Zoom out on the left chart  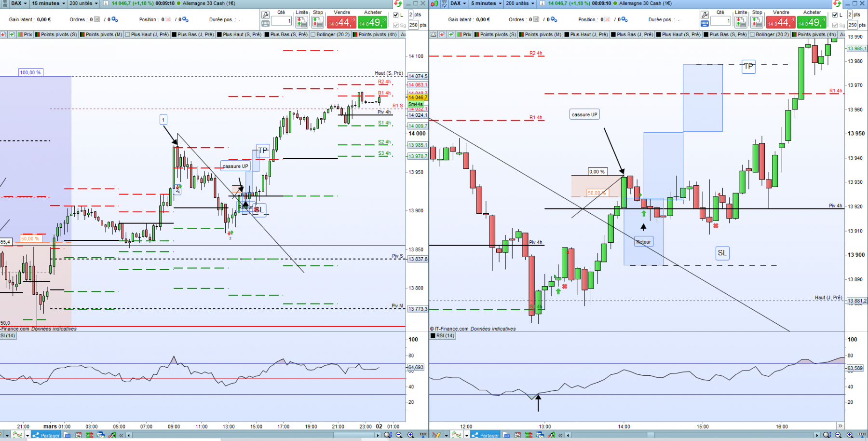(399, 435)
